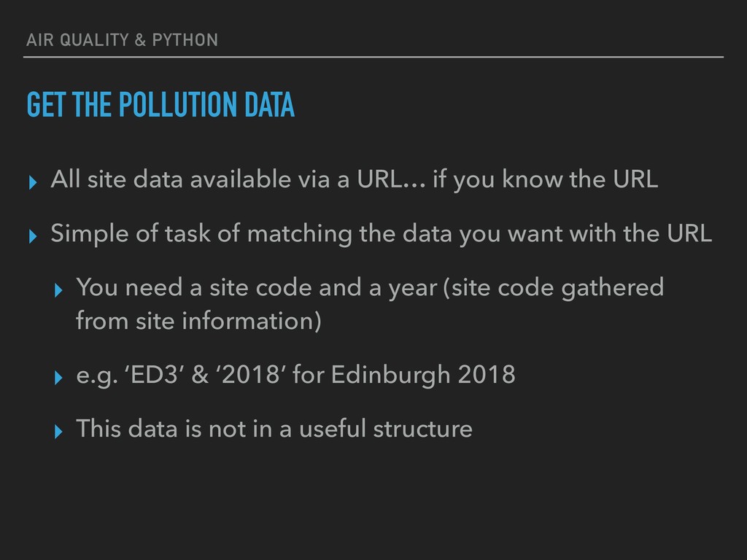The image size is (747, 560).
Task: Click the "GET THE POLLUTION DATA" title
Action: coord(160,105)
